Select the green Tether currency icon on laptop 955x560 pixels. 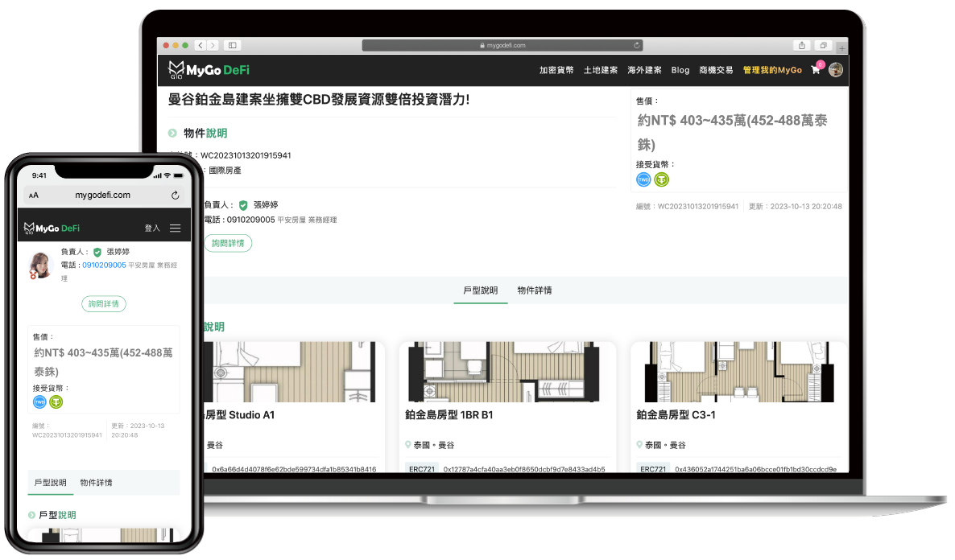click(x=661, y=179)
